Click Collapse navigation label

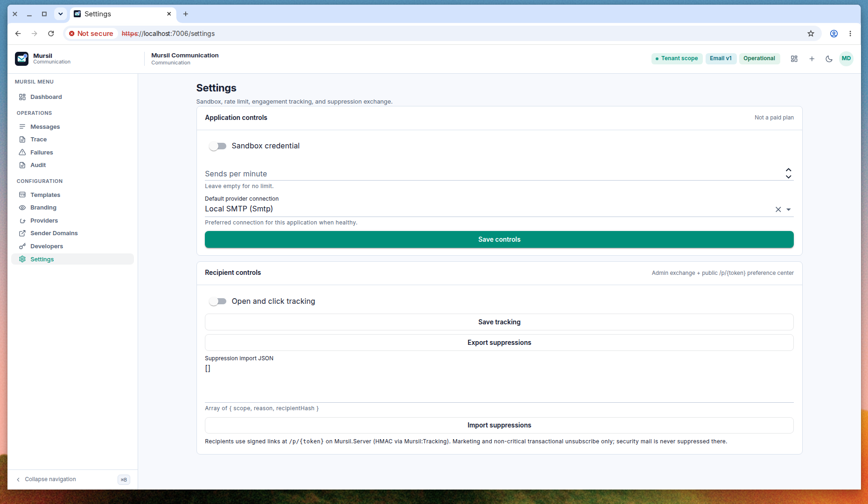(x=50, y=480)
